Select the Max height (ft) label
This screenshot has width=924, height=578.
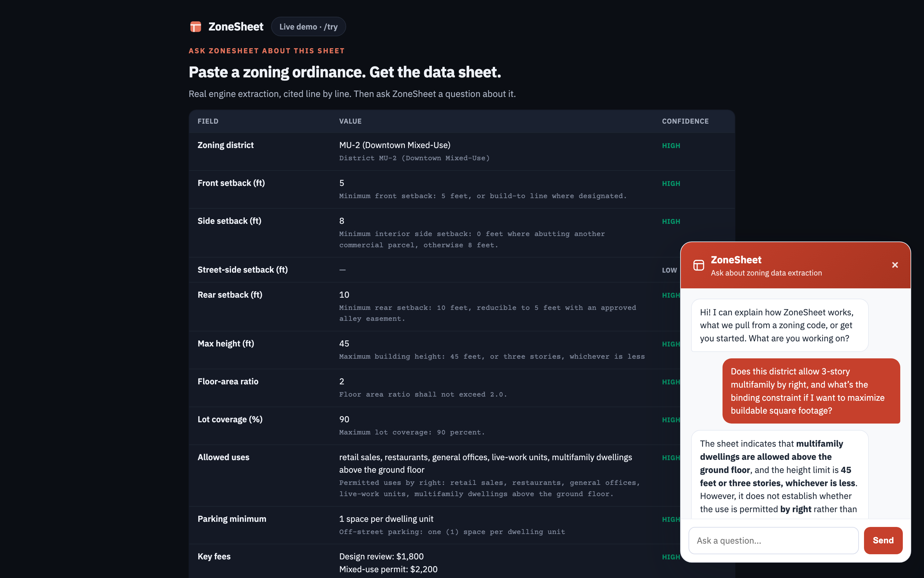click(x=226, y=344)
